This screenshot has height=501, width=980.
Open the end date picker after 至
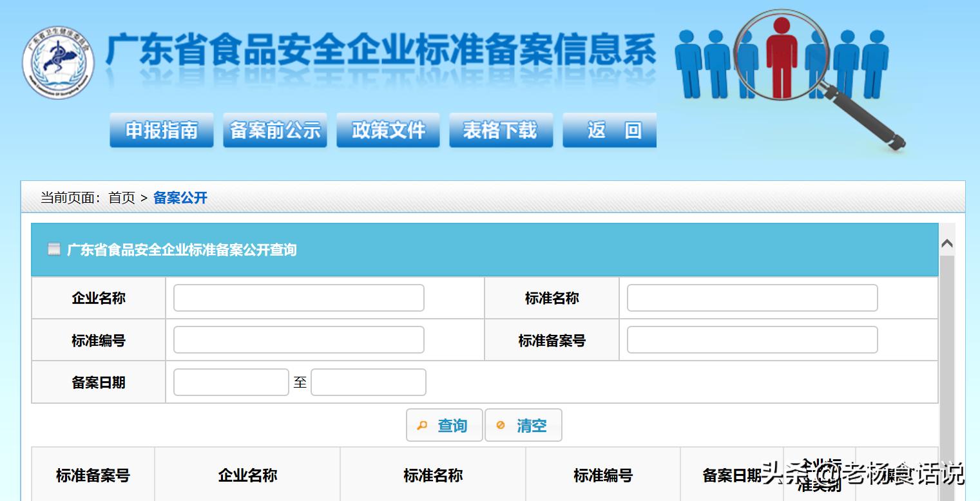[x=368, y=382]
